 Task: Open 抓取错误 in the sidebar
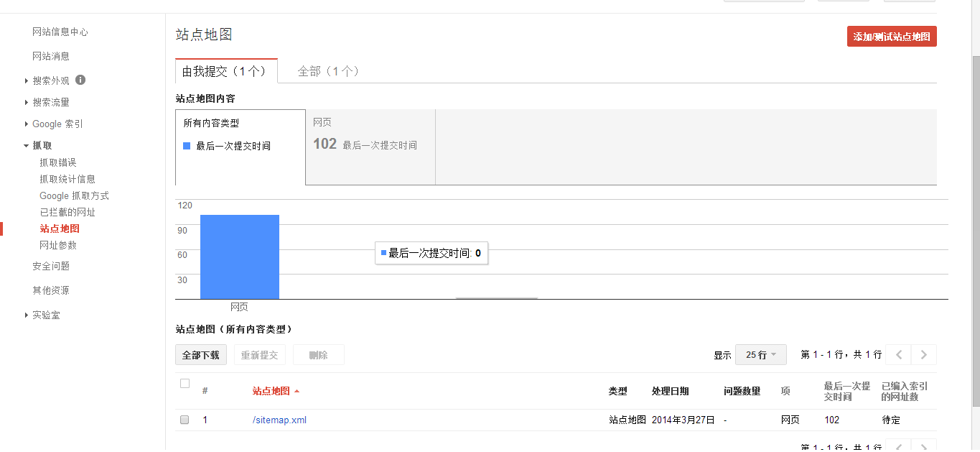(x=57, y=162)
